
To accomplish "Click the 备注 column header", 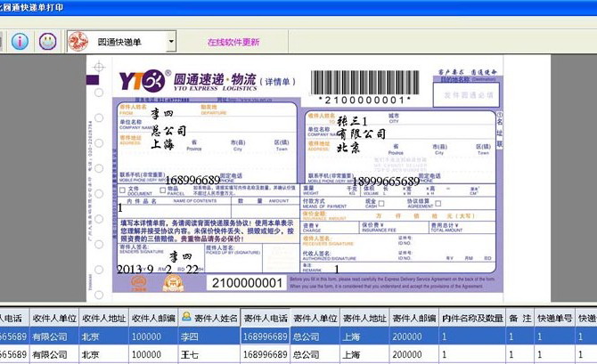I will [520, 319].
